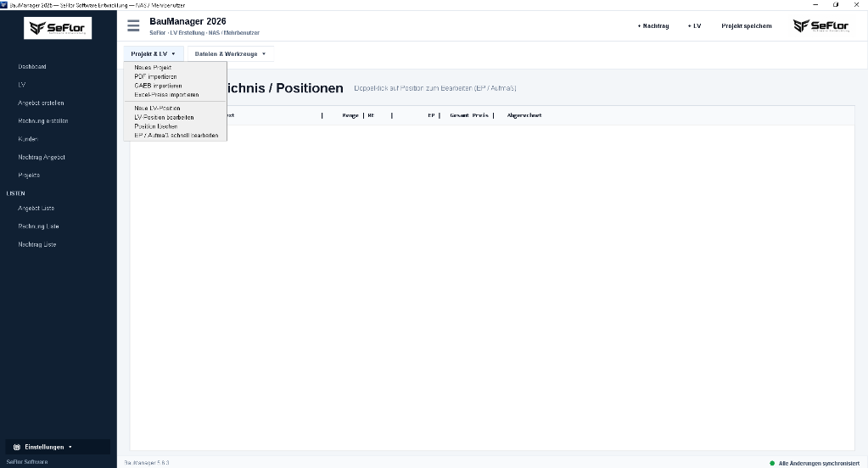Click the ME column header
Image resolution: width=868 pixels, height=468 pixels.
click(371, 115)
